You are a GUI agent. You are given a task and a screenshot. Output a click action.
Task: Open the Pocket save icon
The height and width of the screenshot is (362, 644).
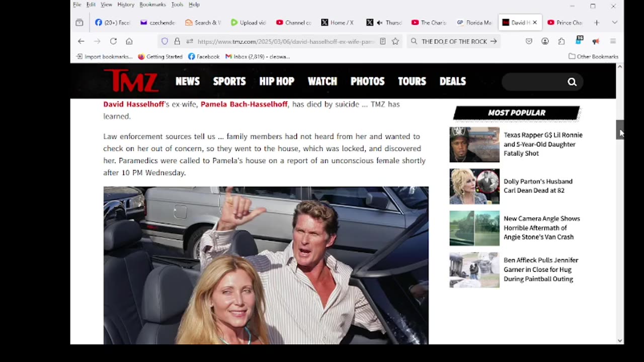point(529,41)
